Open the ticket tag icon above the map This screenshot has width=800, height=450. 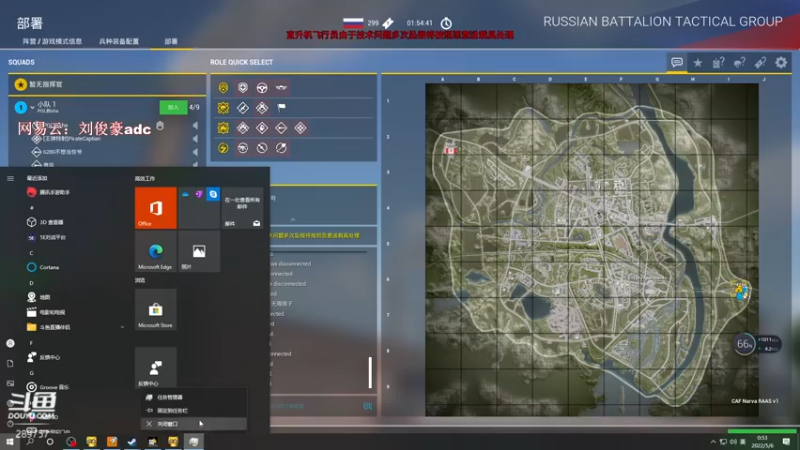click(760, 62)
